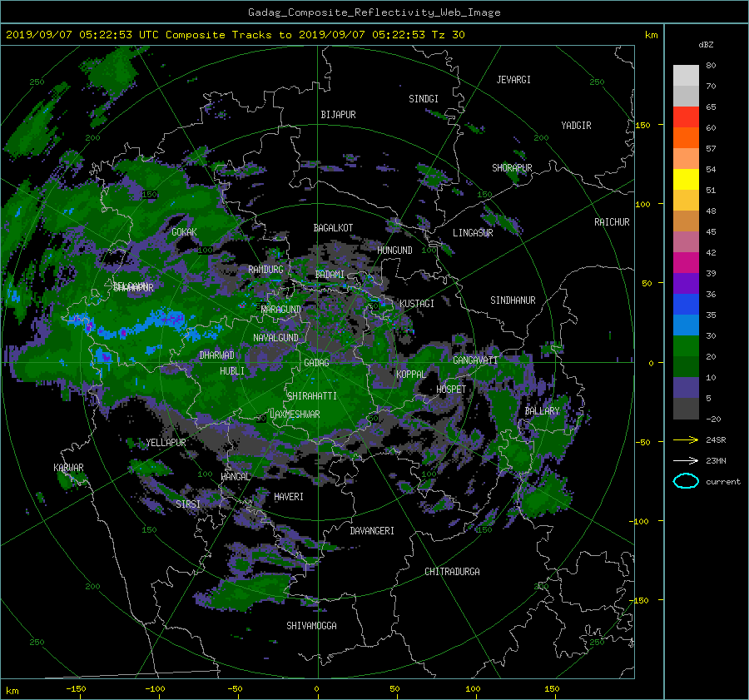This screenshot has height=700, width=749.
Task: Click the BADAMI city label
Action: pos(330,275)
